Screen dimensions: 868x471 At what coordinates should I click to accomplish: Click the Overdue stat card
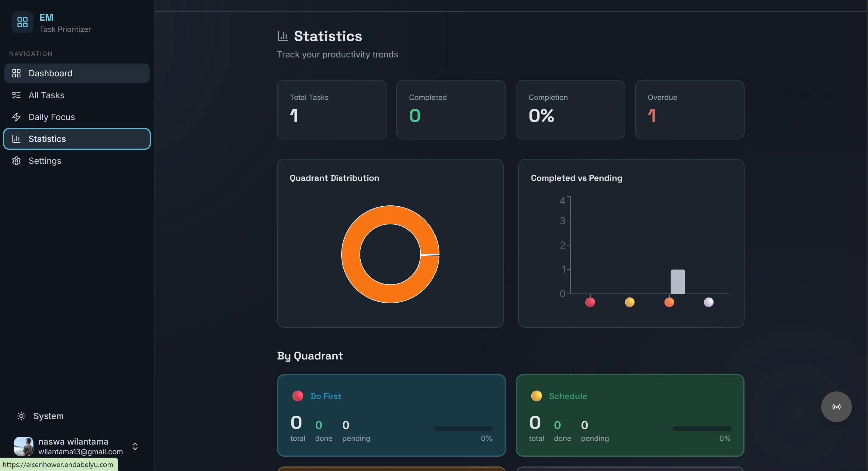689,110
